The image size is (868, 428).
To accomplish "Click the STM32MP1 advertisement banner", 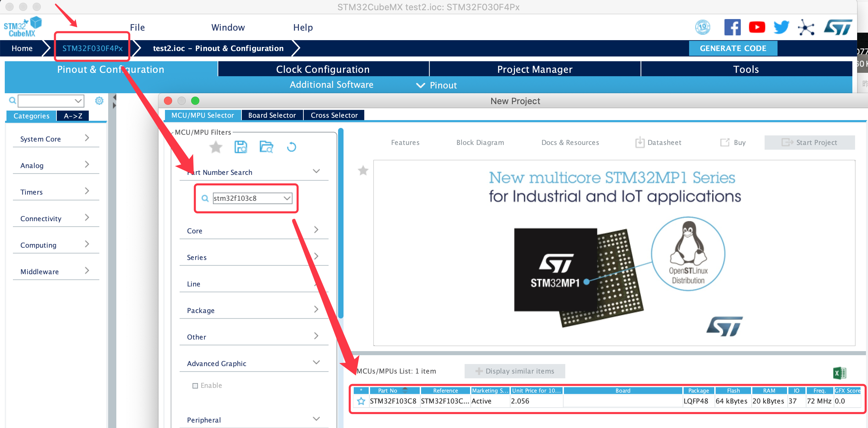I will point(614,253).
